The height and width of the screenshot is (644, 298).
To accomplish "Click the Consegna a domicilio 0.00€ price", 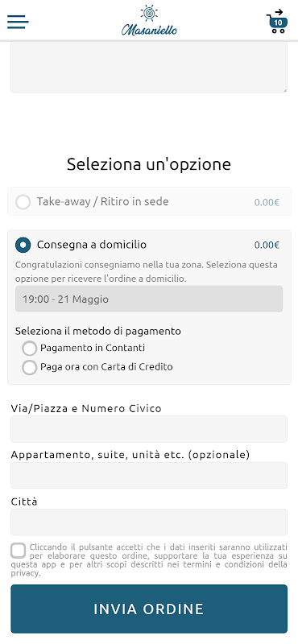I will point(267,246).
